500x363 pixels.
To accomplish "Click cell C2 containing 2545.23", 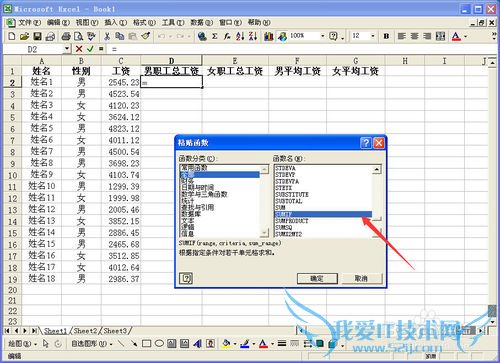I will 121,82.
